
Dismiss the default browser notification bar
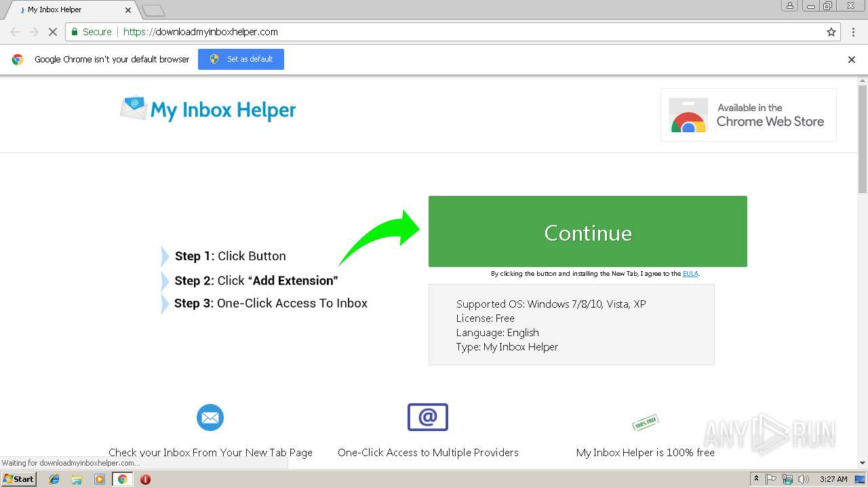(852, 60)
